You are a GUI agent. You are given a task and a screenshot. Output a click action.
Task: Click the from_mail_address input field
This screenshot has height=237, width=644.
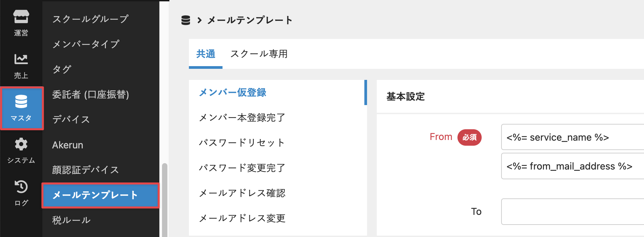click(571, 166)
